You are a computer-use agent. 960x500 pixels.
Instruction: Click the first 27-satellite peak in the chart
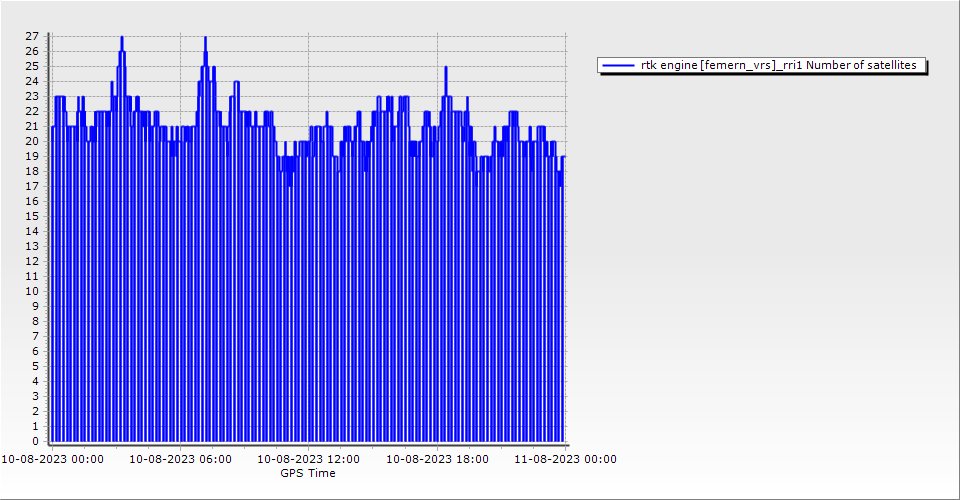(122, 38)
